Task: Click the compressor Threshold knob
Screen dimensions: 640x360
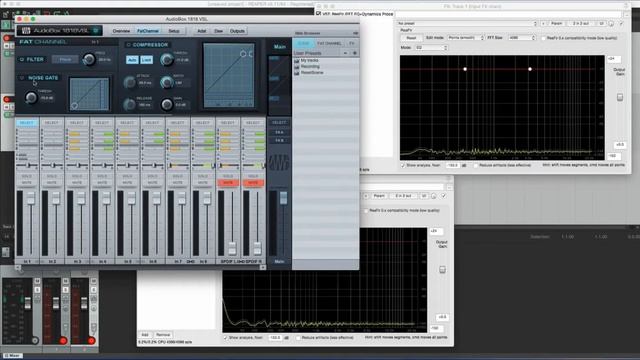Action: coord(167,60)
